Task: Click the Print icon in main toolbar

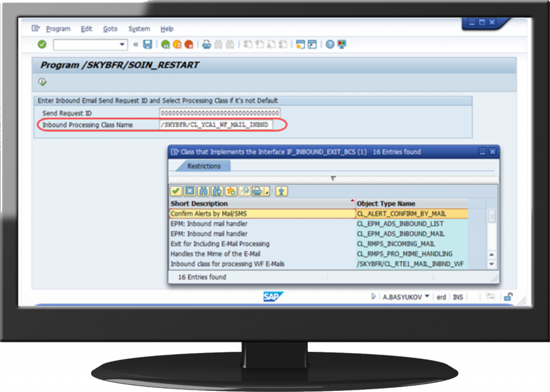Action: click(207, 45)
